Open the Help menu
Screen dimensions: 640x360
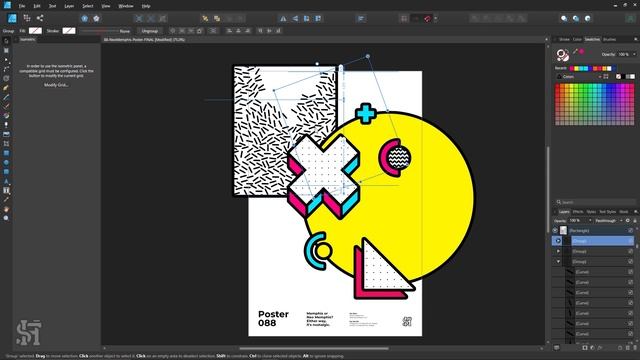[x=146, y=6]
